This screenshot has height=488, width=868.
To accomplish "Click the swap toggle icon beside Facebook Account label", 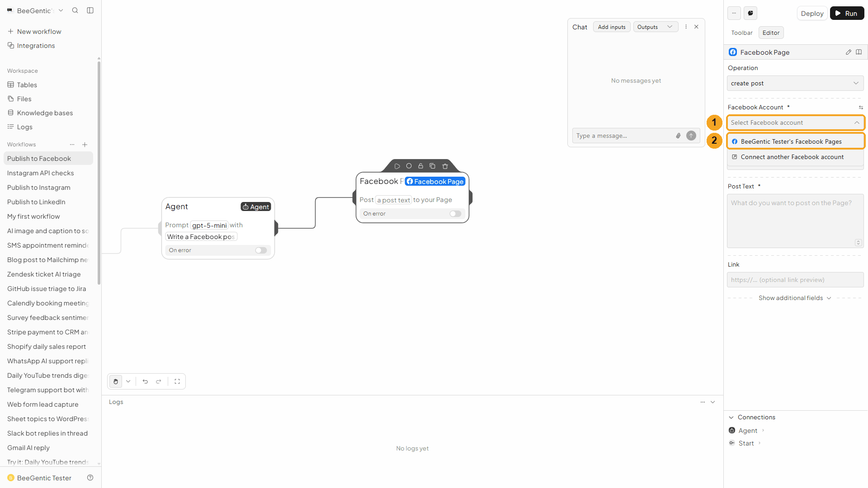I will pyautogui.click(x=861, y=108).
